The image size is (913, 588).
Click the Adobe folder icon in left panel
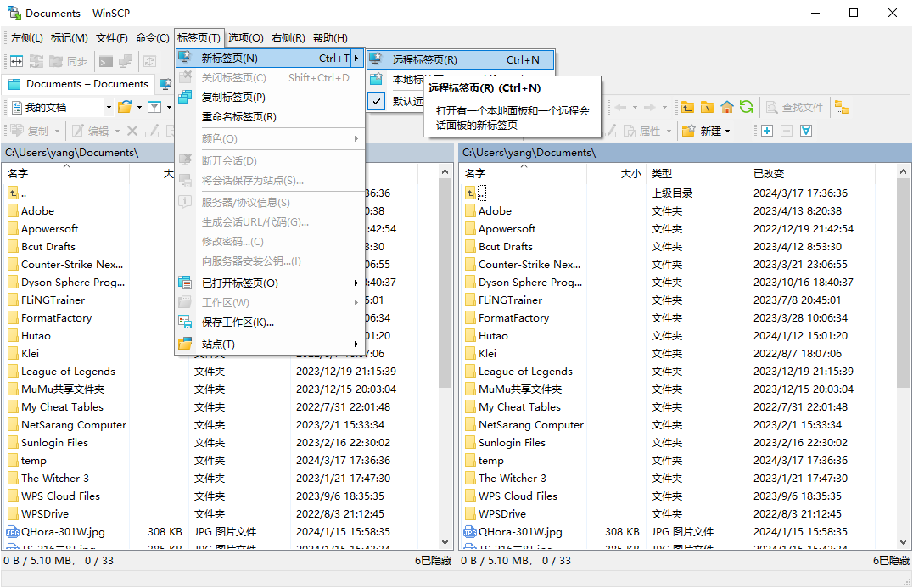13,210
